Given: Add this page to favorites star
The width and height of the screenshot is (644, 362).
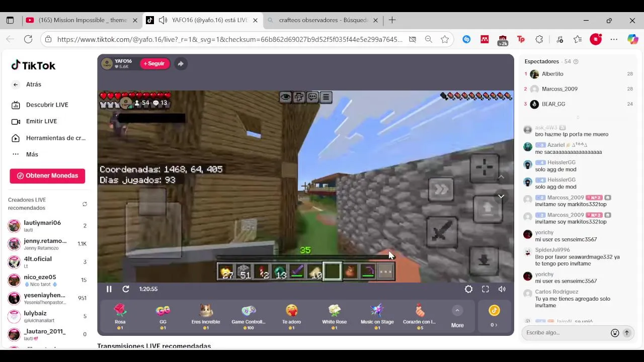Looking at the screenshot, I should point(445,39).
